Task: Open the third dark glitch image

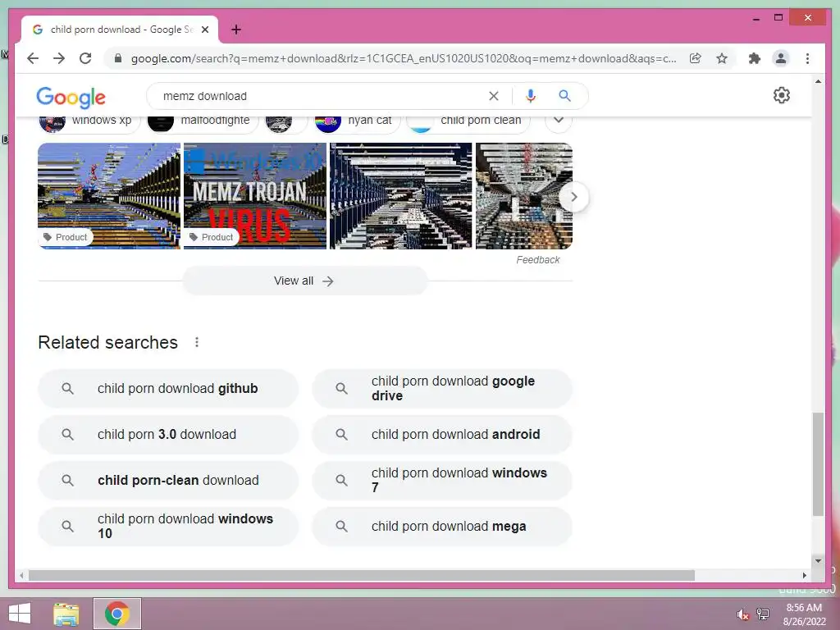Action: pos(400,195)
